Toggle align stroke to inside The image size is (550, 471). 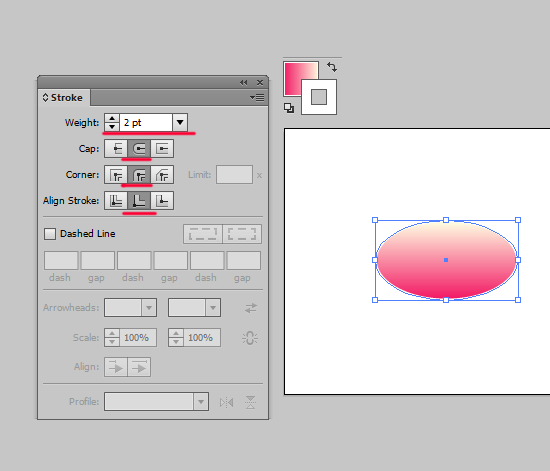(139, 201)
